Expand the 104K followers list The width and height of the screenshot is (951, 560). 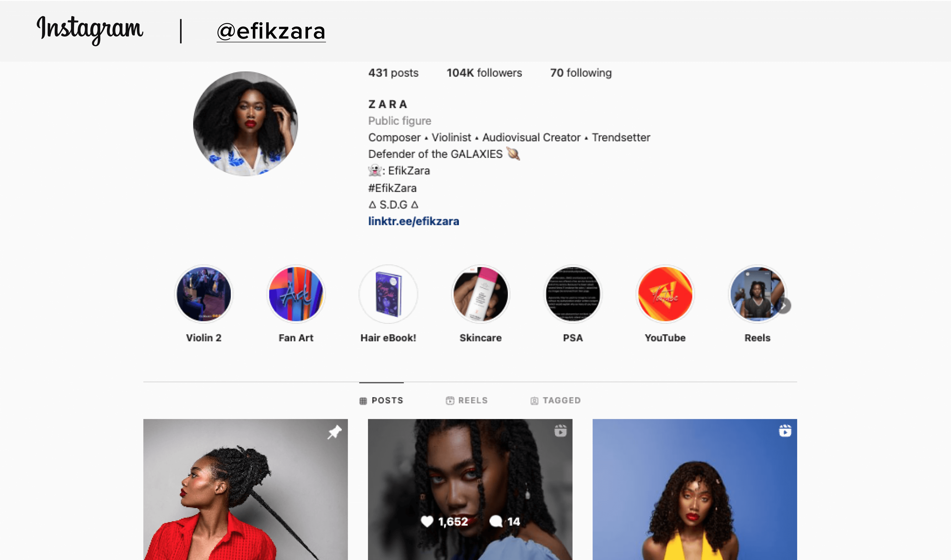tap(483, 73)
